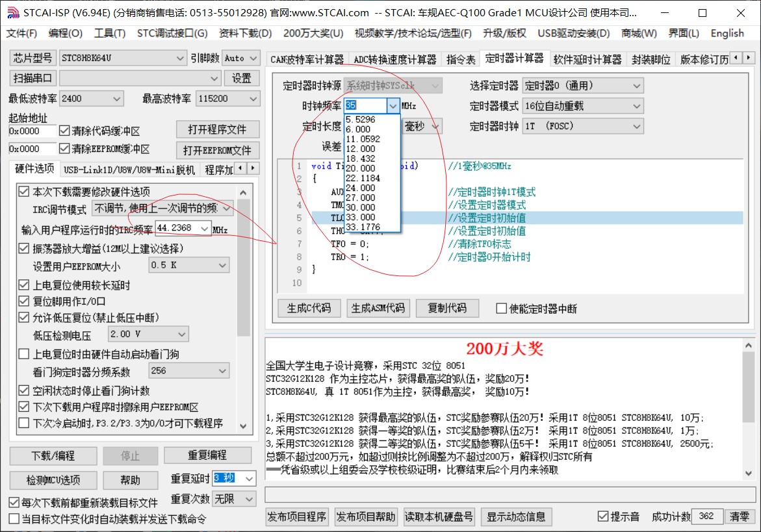Click 清零 button beside success count
Viewport: 761px width, 532px height.
(740, 516)
